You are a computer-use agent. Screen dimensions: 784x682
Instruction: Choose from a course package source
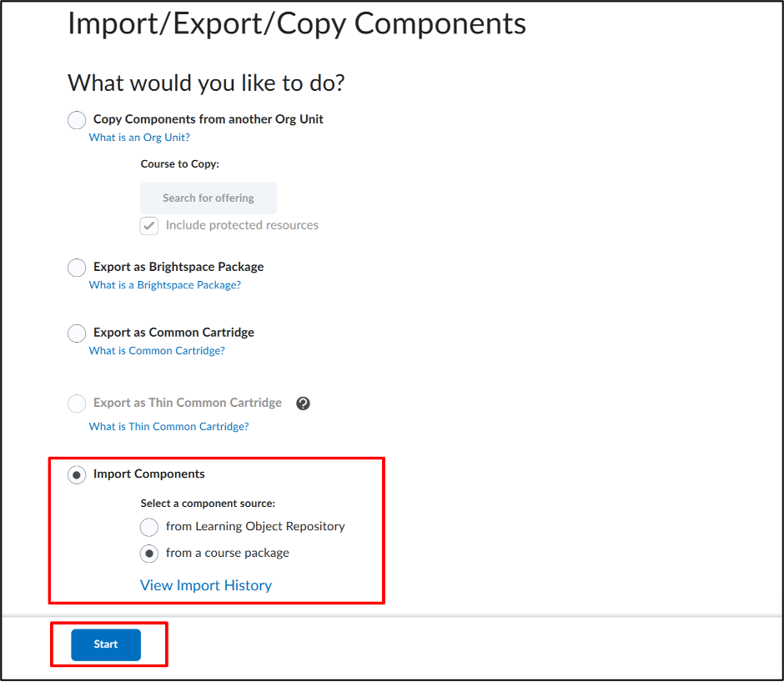click(x=149, y=554)
